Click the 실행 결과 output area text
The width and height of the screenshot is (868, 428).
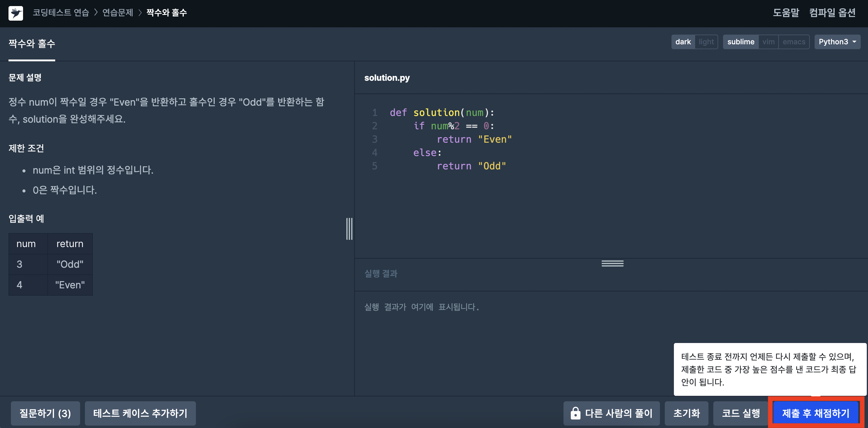[x=422, y=307]
